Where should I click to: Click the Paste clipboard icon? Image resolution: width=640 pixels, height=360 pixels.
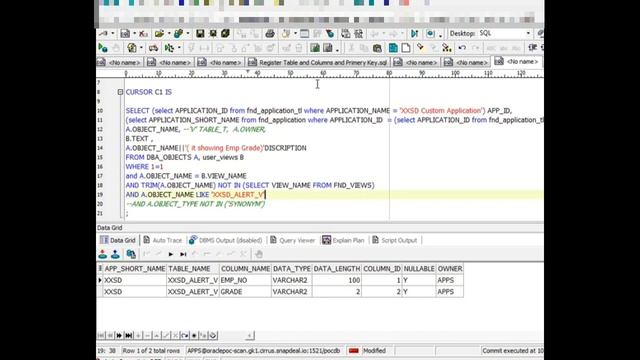tap(378, 48)
